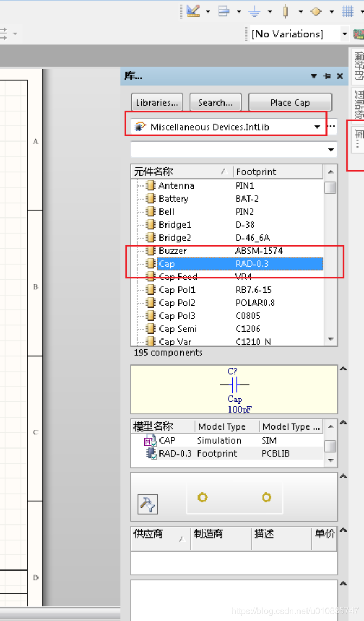The height and width of the screenshot is (621, 364).
Task: Click the resistor digital devices icon
Action: [285, 11]
